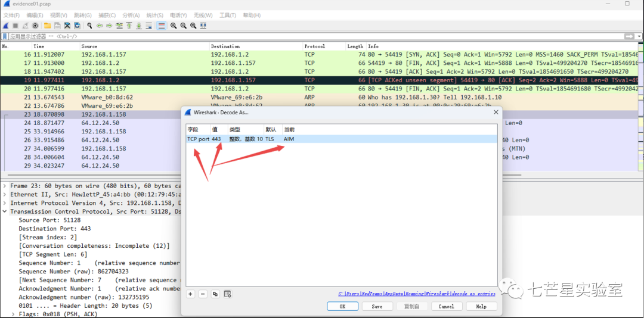Copy the selected Decode As entry icon
644x318 pixels.
pos(215,294)
